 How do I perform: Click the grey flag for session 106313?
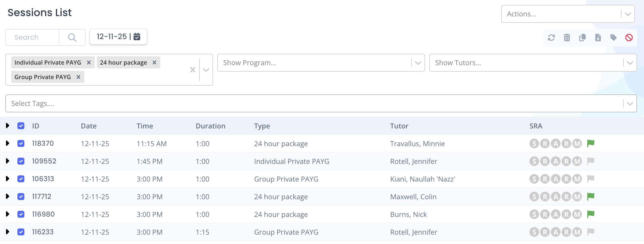tap(590, 179)
